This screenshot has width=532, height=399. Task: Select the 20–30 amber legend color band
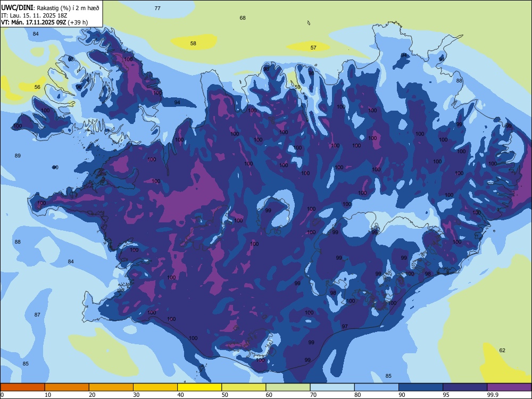point(111,387)
